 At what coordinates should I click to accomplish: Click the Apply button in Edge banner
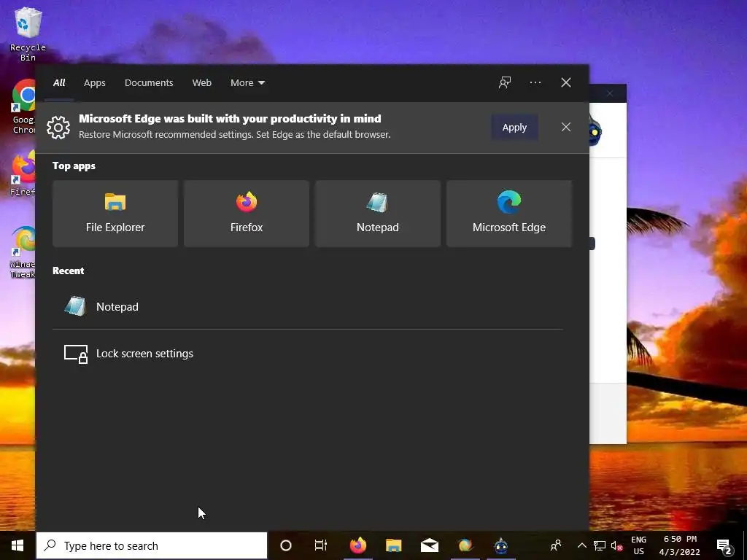[514, 127]
